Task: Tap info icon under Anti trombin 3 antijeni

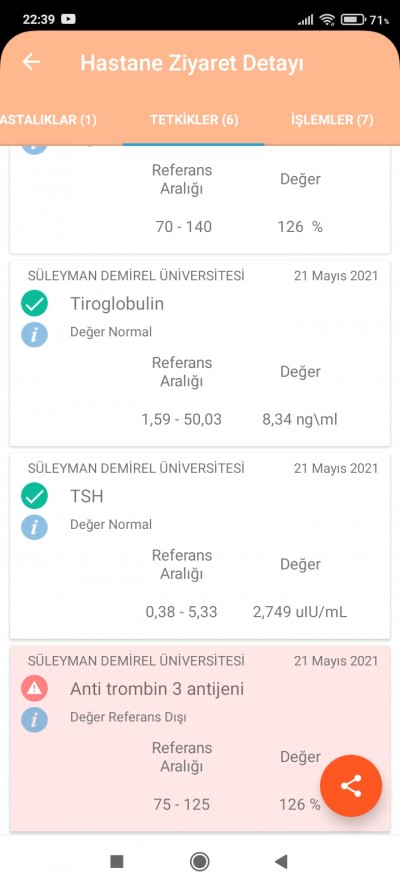Action: pyautogui.click(x=35, y=719)
